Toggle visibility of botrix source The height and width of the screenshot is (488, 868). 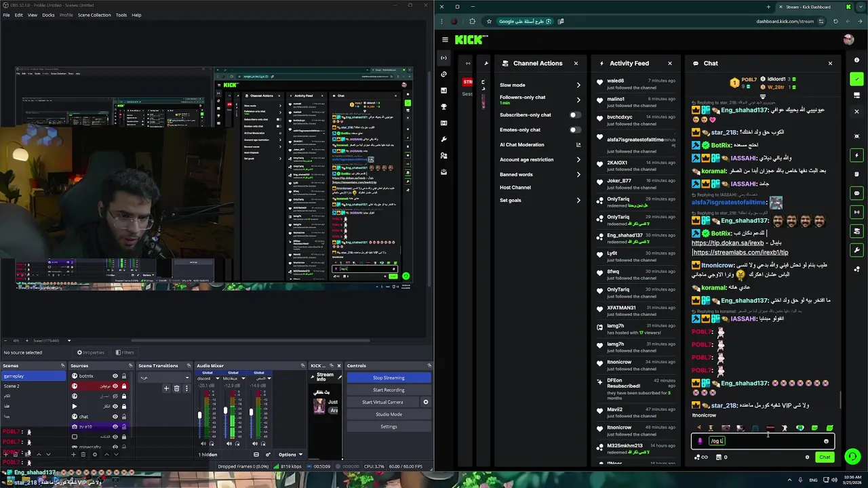click(115, 376)
